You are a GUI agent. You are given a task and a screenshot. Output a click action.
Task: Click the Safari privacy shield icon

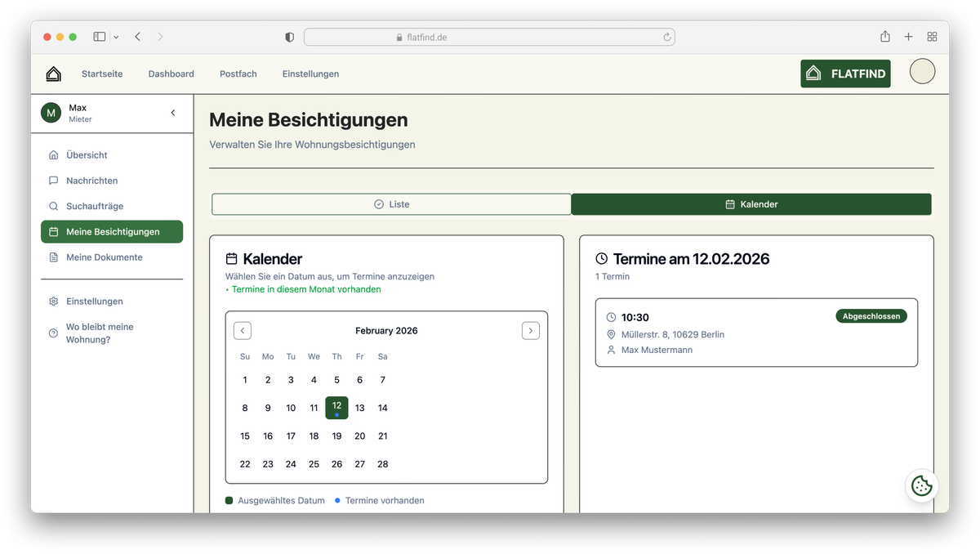pos(289,37)
